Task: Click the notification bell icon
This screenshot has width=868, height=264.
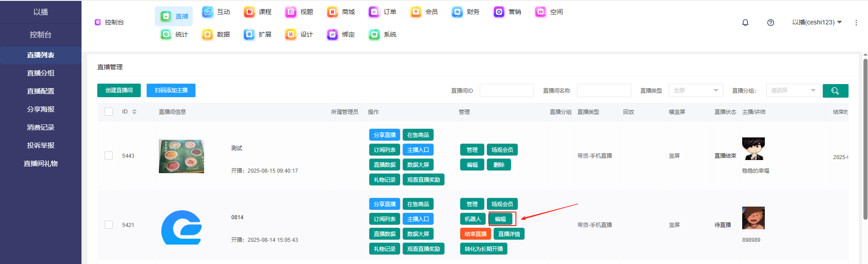Action: 745,23
